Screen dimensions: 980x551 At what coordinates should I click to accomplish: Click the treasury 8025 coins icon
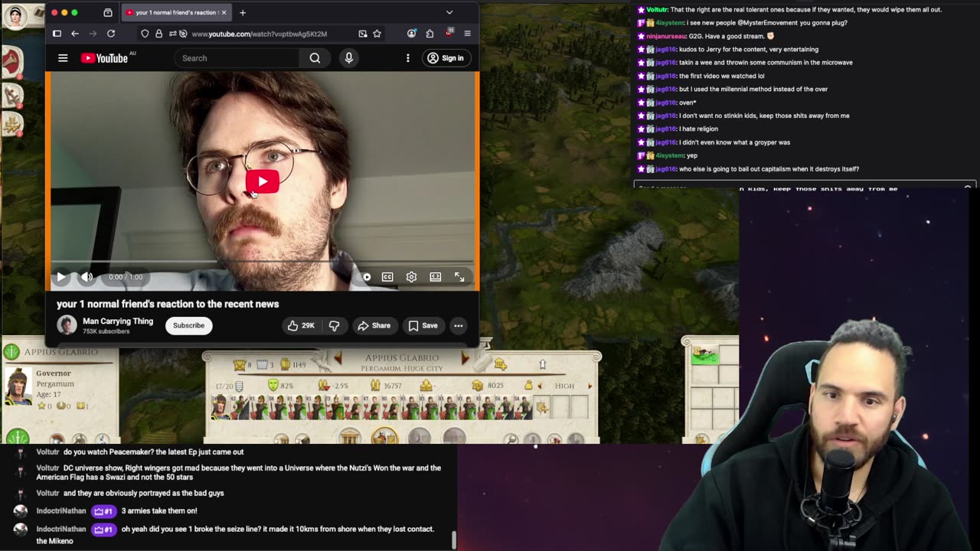[478, 386]
